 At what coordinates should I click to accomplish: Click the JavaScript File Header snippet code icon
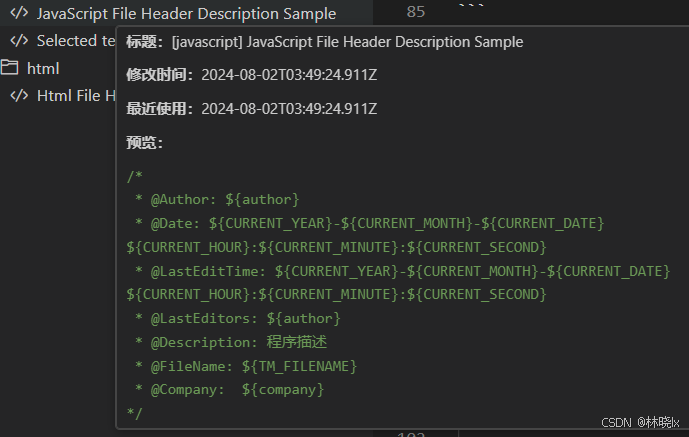click(x=18, y=14)
